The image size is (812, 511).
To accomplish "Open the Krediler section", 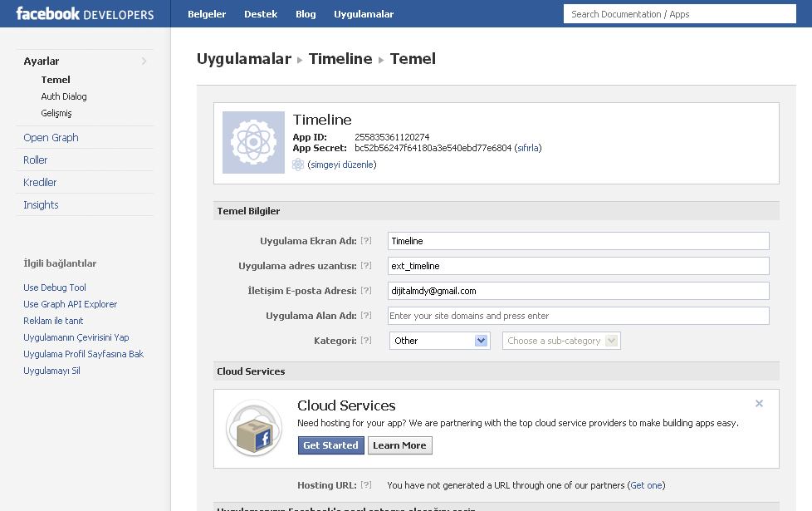I will pos(40,182).
